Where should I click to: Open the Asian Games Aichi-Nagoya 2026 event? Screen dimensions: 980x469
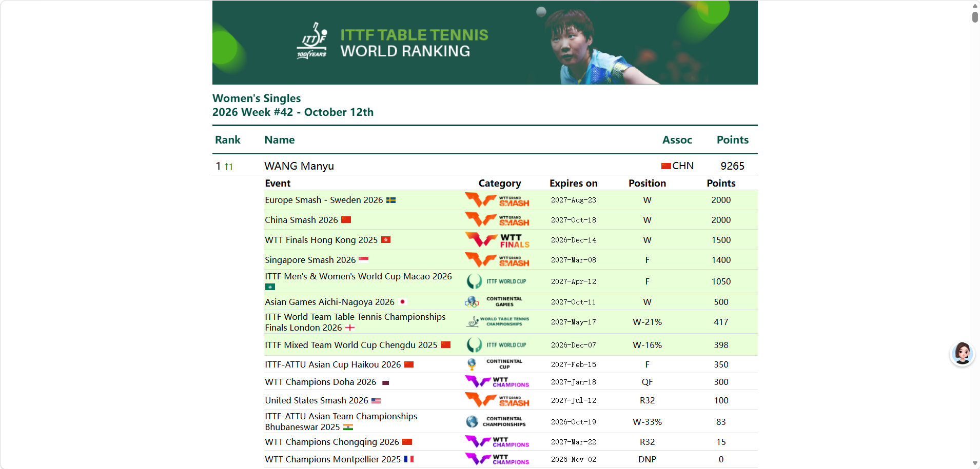coord(329,302)
